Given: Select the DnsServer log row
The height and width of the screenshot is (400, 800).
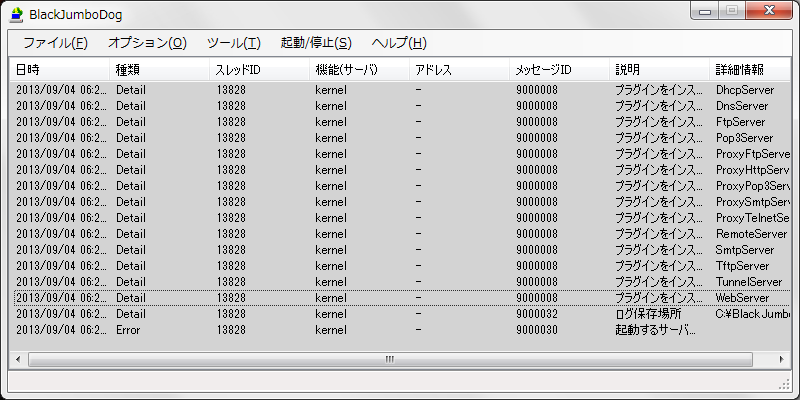Looking at the screenshot, I should [x=400, y=106].
